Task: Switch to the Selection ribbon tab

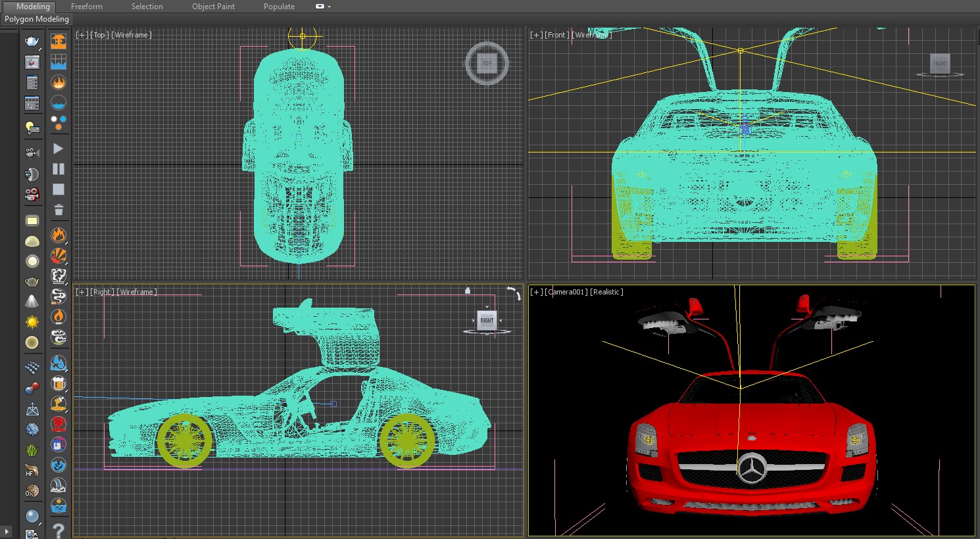Action: (147, 7)
